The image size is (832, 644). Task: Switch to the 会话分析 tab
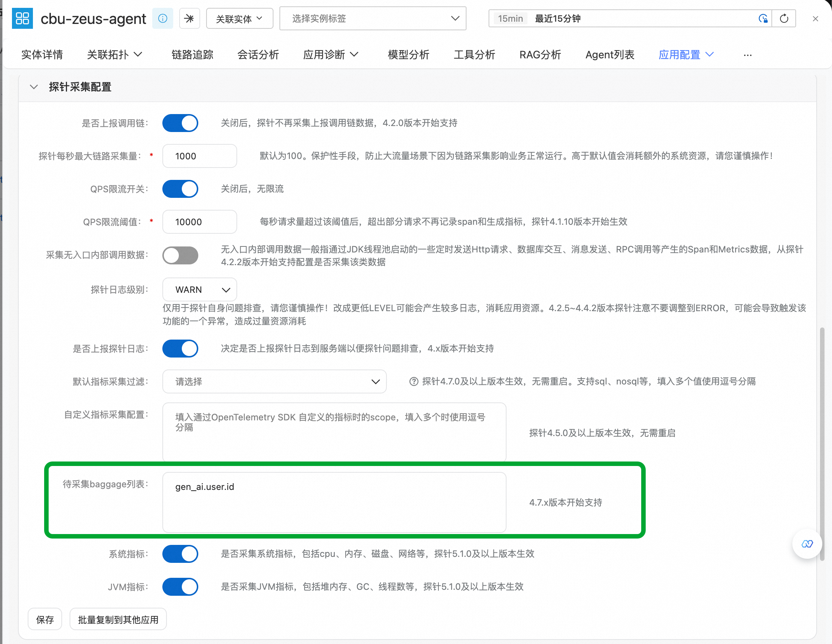tap(258, 55)
